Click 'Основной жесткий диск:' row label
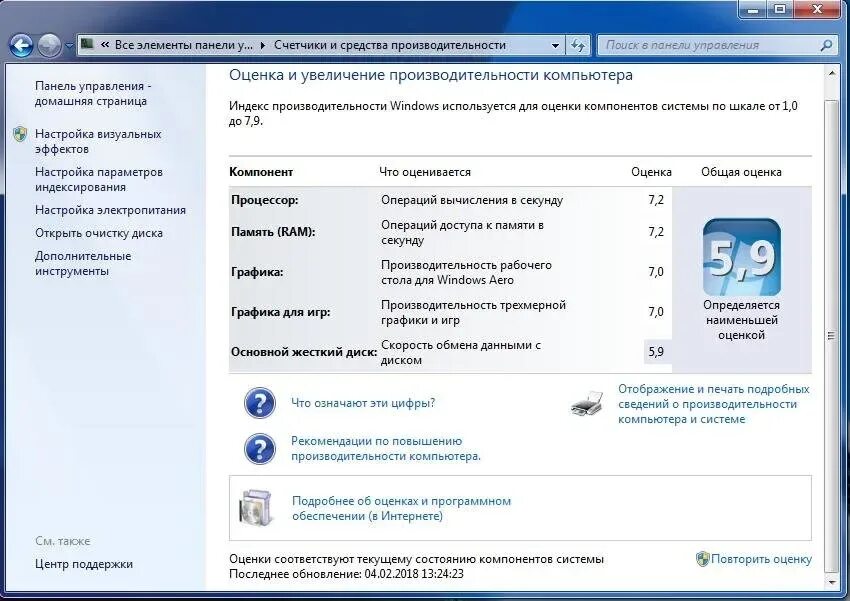The width and height of the screenshot is (850, 601). point(304,352)
